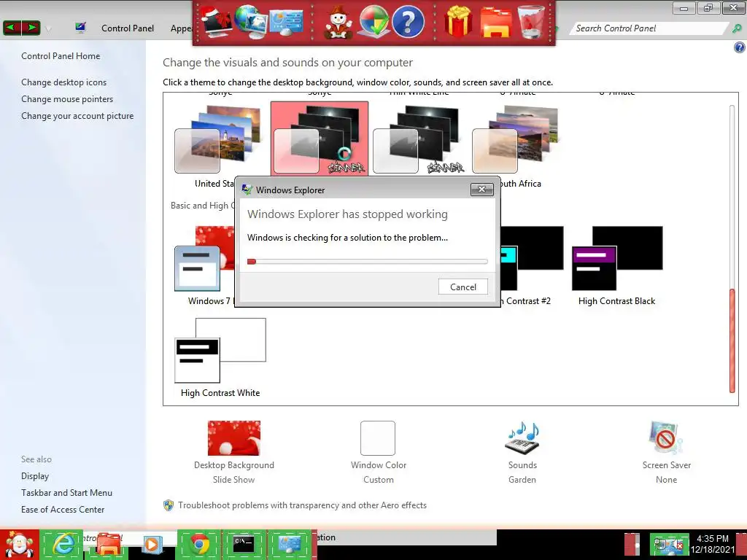Open the blue Help button below the search box
Image resolution: width=747 pixels, height=560 pixels.
point(740,47)
